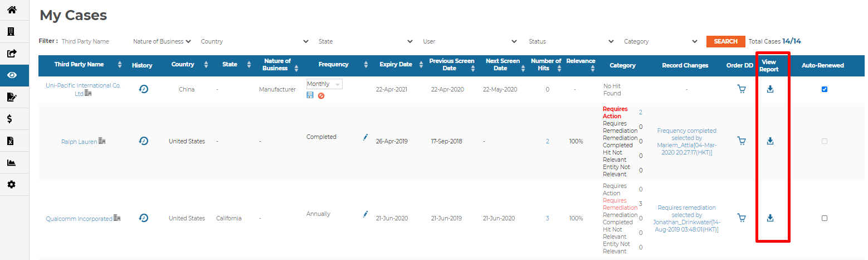868x260 pixels.
Task: Open the Qualcomm Incorporated case link
Action: click(79, 219)
